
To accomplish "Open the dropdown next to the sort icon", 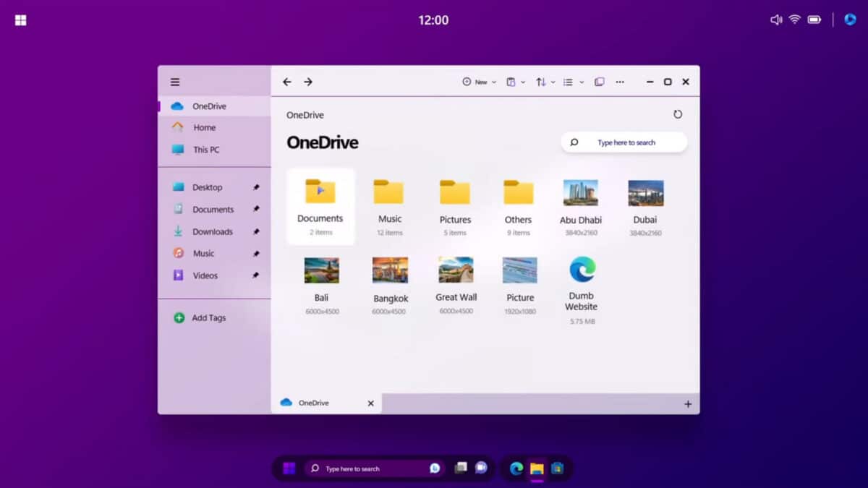I will [x=553, y=82].
